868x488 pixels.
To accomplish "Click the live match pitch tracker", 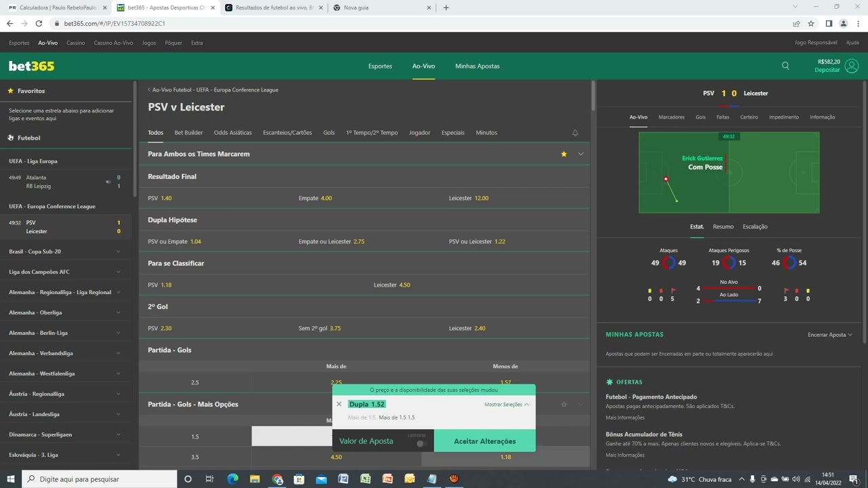I will pos(729,172).
